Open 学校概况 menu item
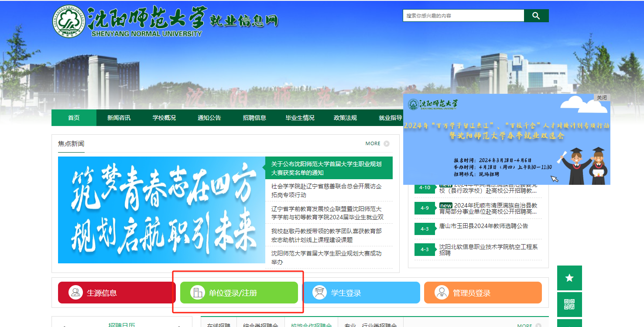This screenshot has width=644, height=327. [x=164, y=118]
